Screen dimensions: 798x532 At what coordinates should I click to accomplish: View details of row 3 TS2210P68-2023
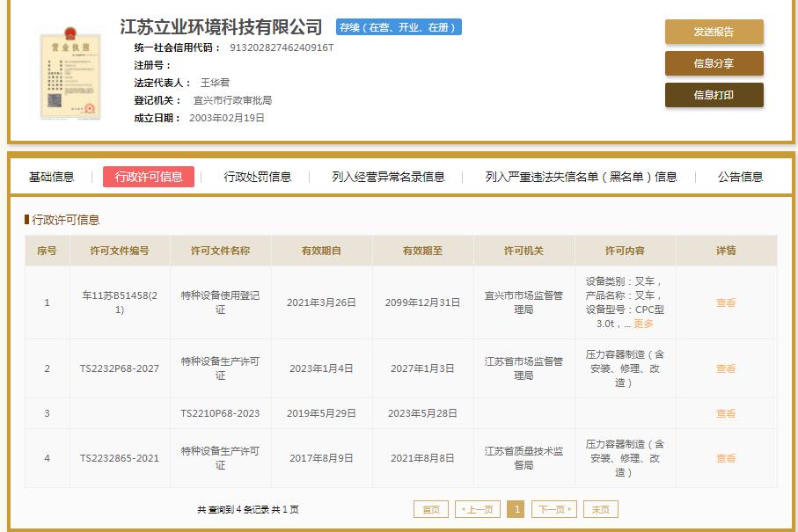tap(726, 413)
